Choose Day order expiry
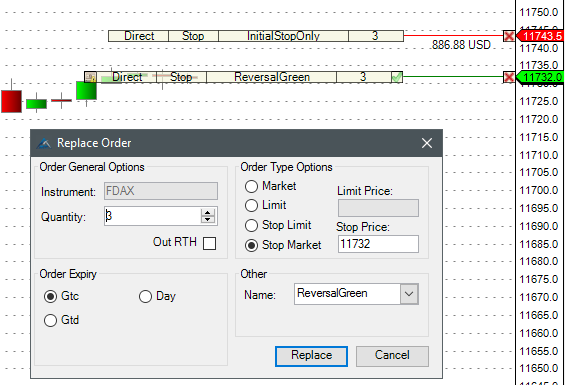 145,297
